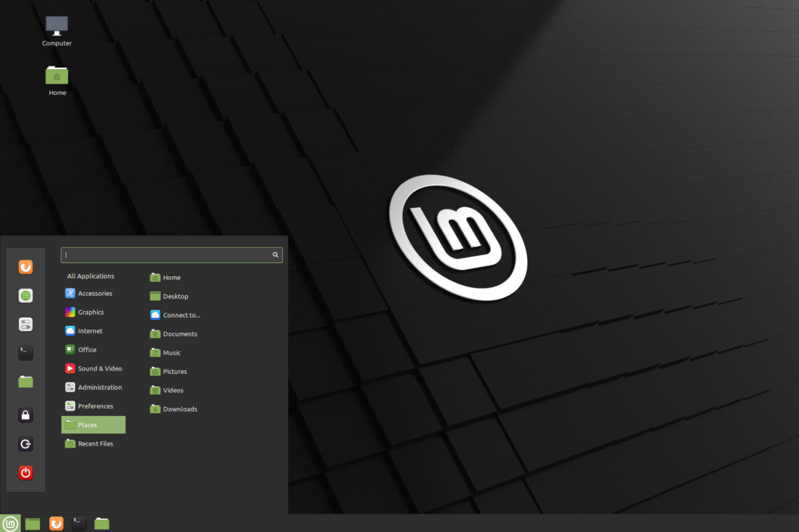Screen dimensions: 799x532
Task: Open the Computer desktop icon
Action: click(57, 31)
